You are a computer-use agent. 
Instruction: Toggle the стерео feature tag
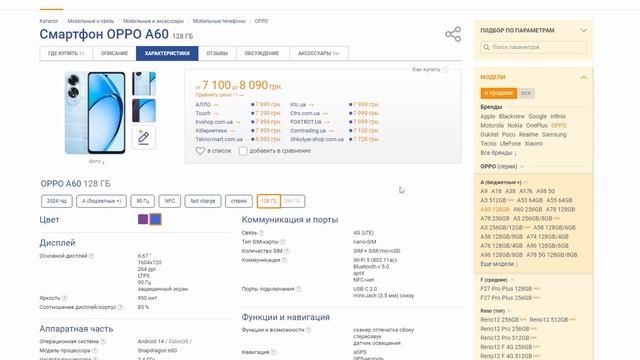239,201
